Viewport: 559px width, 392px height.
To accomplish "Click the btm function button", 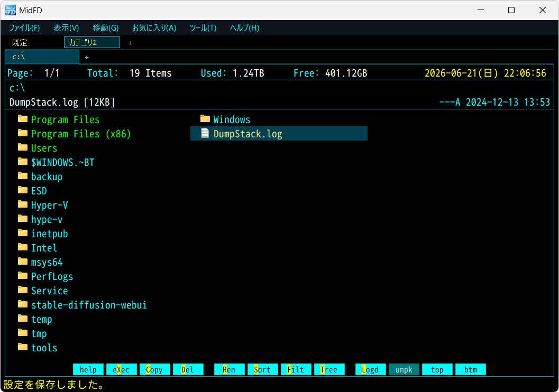I will click(471, 370).
